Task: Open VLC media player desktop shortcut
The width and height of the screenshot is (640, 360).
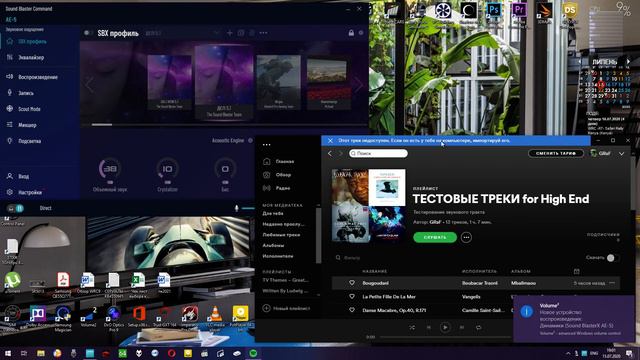Action: pyautogui.click(x=215, y=317)
